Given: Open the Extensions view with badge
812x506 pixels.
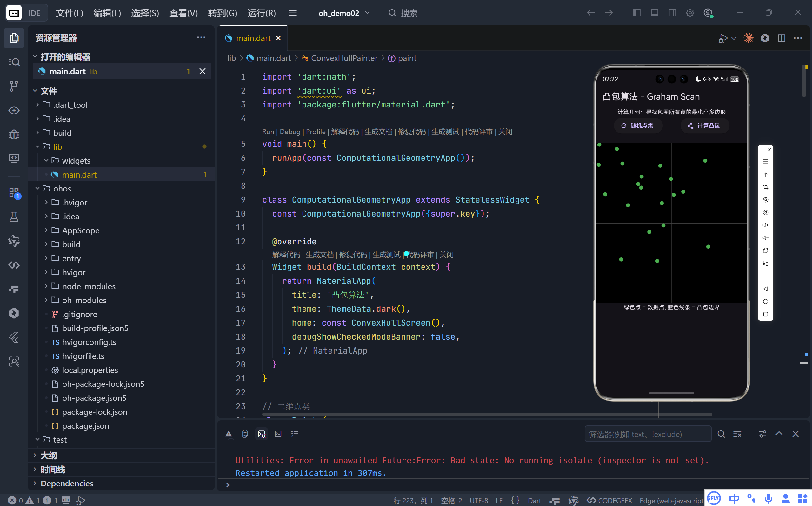Looking at the screenshot, I should click(x=14, y=193).
